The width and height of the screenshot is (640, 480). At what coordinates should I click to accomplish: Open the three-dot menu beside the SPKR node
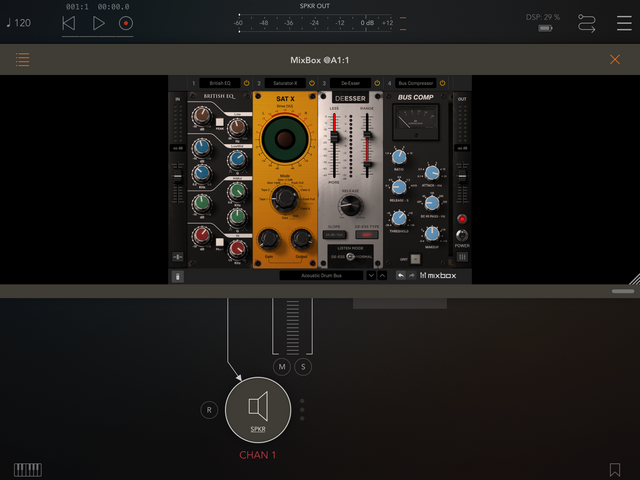click(x=302, y=410)
